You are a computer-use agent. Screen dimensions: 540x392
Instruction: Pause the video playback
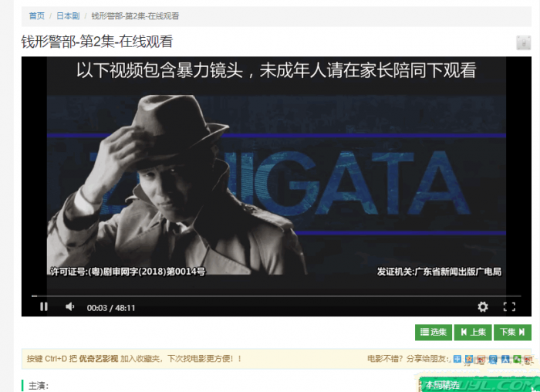[x=44, y=306]
